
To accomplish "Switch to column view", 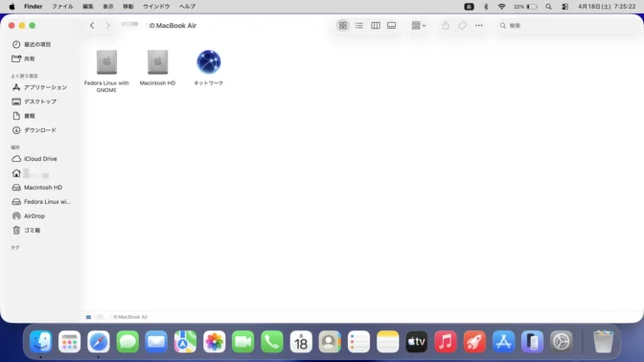I will coord(376,26).
